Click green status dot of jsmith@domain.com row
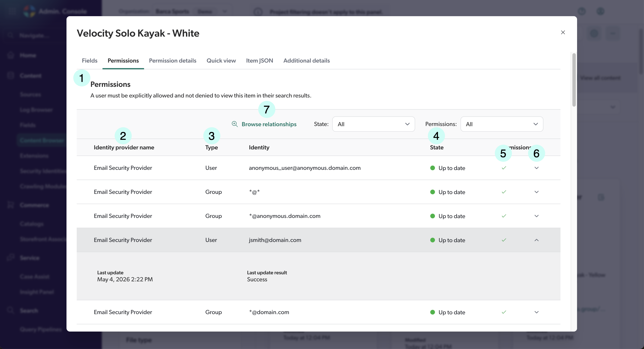The image size is (644, 349). tap(433, 240)
